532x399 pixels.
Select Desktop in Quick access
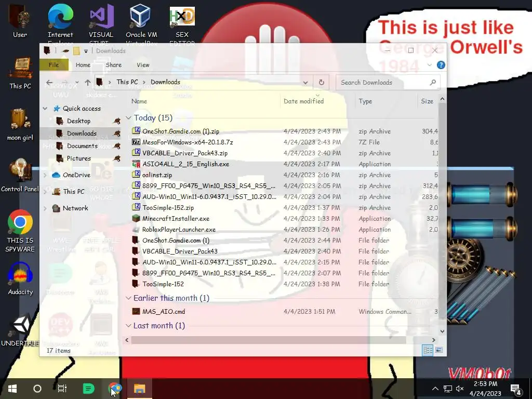pos(79,121)
